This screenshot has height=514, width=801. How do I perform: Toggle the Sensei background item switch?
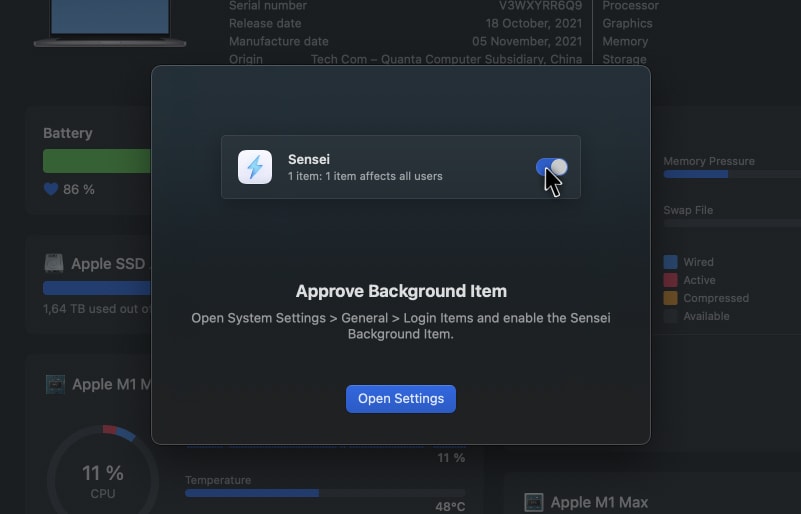tap(551, 167)
